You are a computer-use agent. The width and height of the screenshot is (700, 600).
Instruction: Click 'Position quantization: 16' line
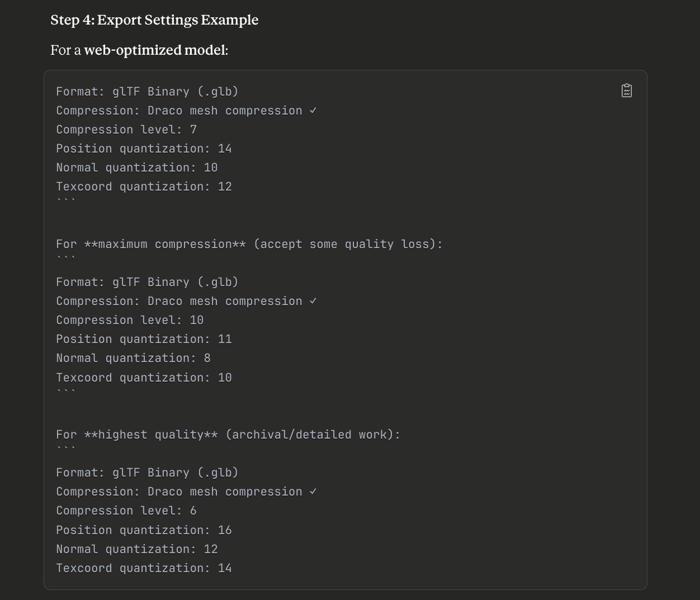click(144, 530)
